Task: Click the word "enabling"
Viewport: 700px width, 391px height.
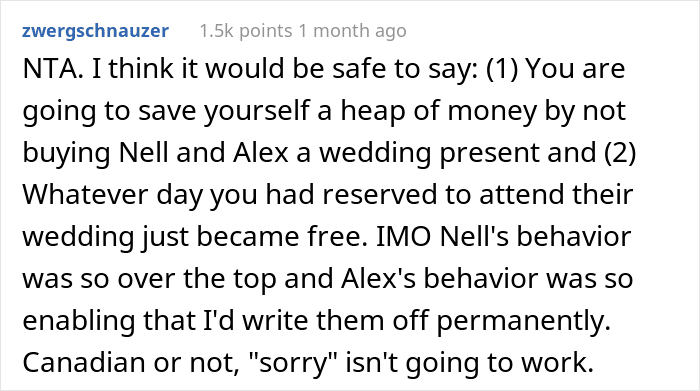Action: (x=79, y=321)
